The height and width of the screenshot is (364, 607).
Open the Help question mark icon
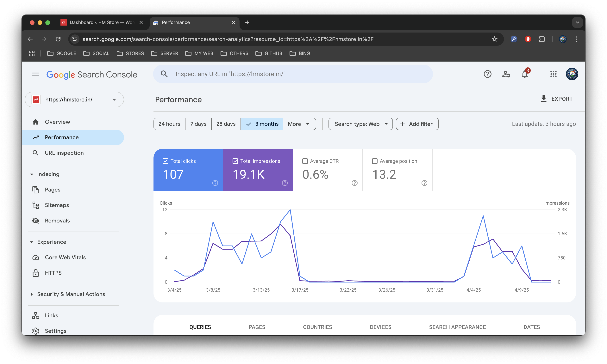point(487,74)
